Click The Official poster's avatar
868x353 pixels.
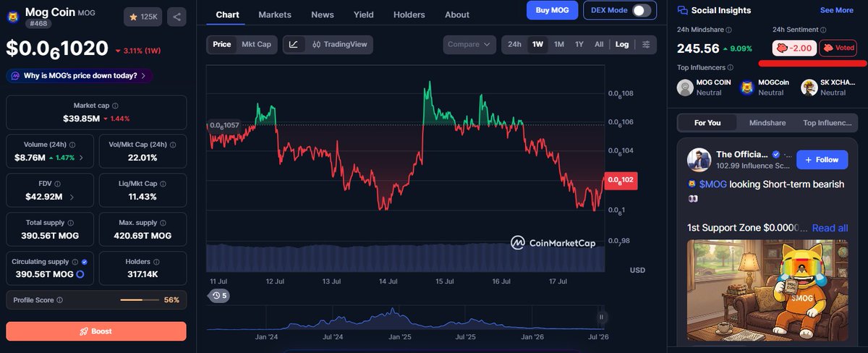[x=698, y=160]
